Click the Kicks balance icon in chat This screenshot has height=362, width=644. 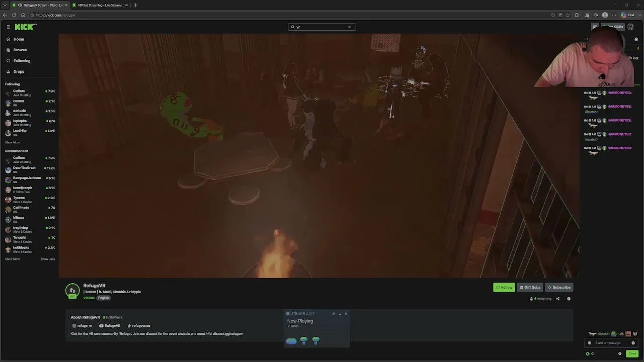588,353
